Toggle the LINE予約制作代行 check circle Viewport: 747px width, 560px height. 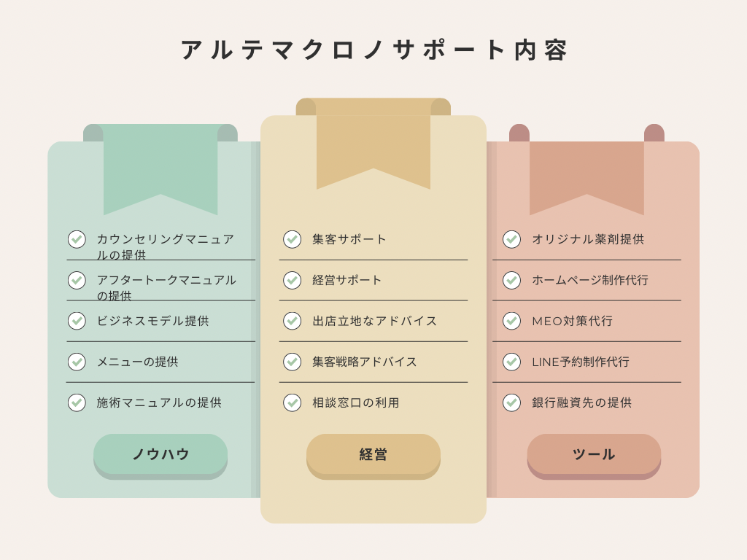pos(511,362)
